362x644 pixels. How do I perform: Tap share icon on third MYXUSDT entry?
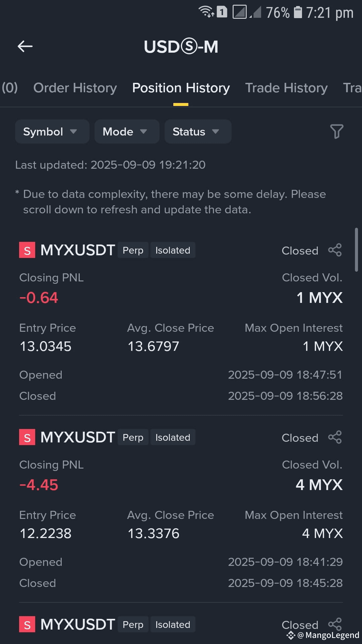[335, 624]
